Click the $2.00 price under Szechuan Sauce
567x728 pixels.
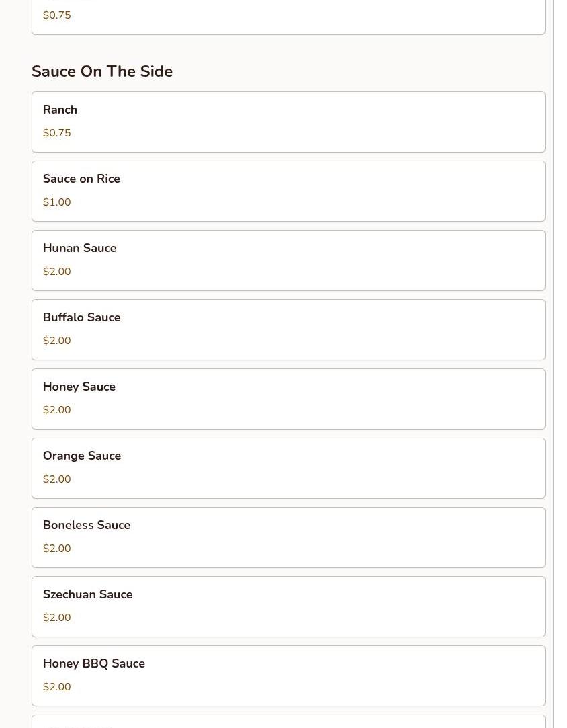56,618
